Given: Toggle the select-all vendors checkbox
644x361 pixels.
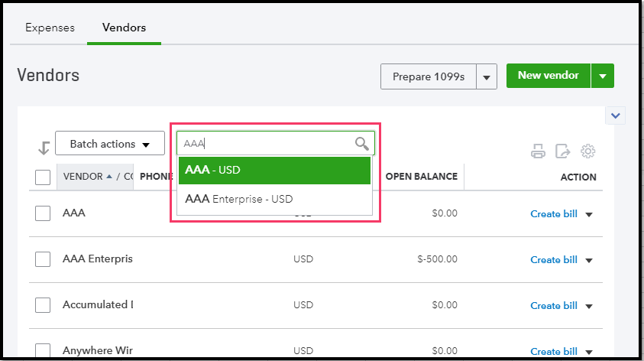Looking at the screenshot, I should click(x=43, y=177).
